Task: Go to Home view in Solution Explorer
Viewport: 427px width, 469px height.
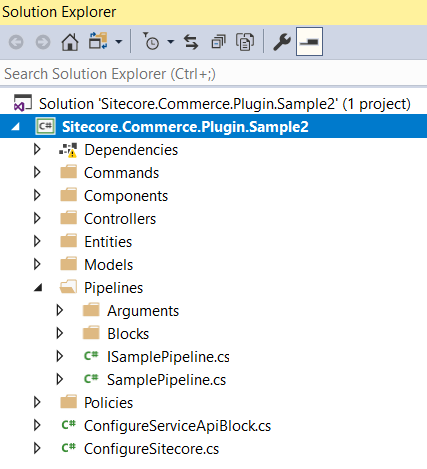Action: click(70, 42)
